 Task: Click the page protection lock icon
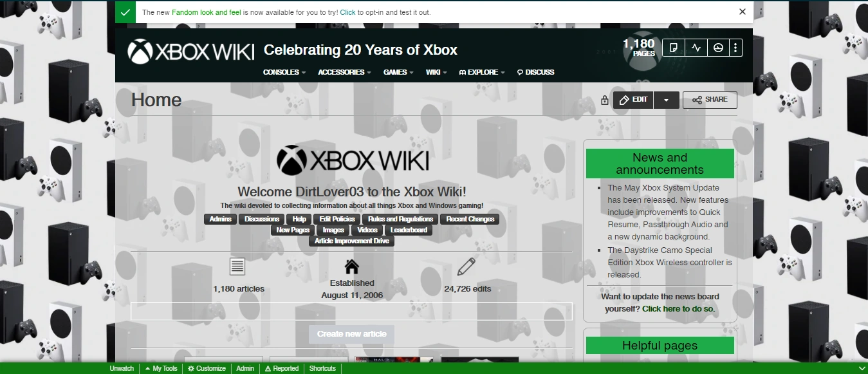pos(605,100)
